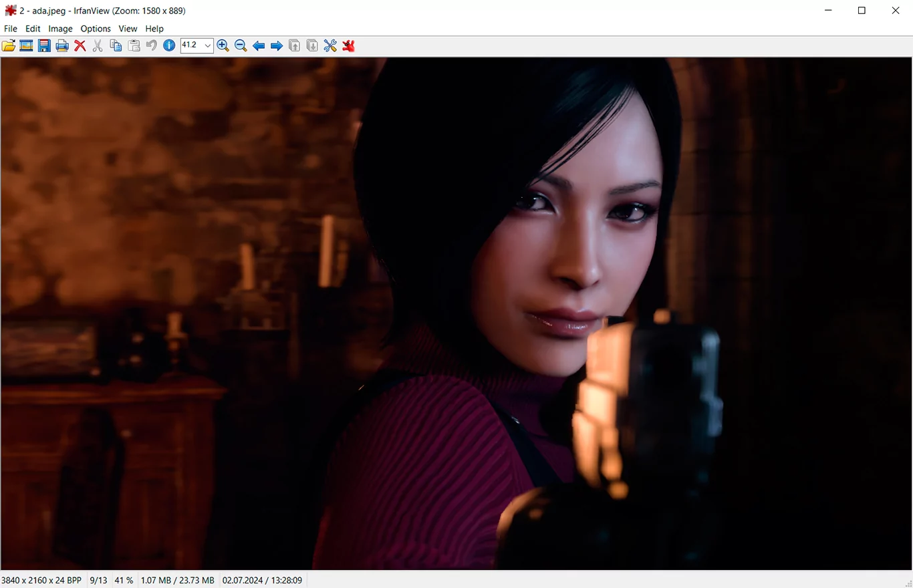Click the Undo arrow icon
This screenshot has height=588, width=913.
151,45
